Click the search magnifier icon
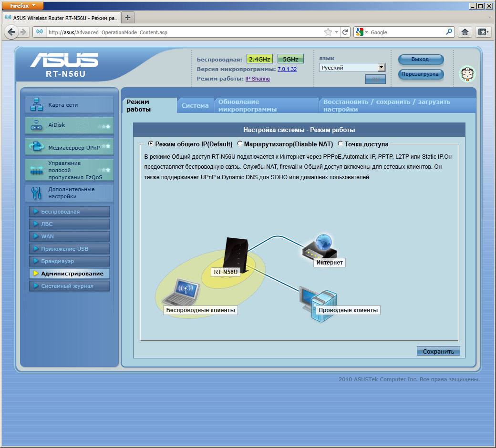This screenshot has width=496, height=448. 449,32
